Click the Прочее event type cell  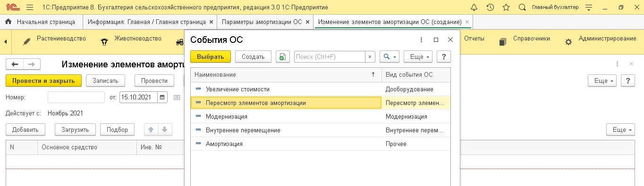pos(416,144)
